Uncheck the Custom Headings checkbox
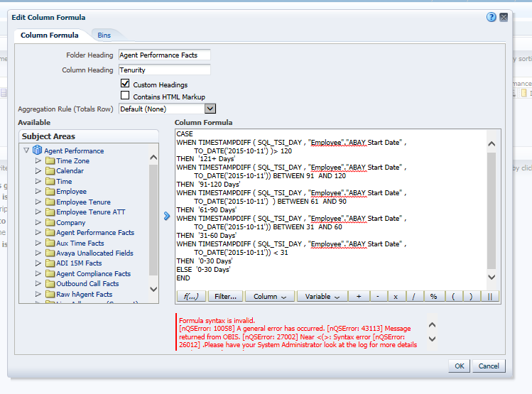 [125, 84]
